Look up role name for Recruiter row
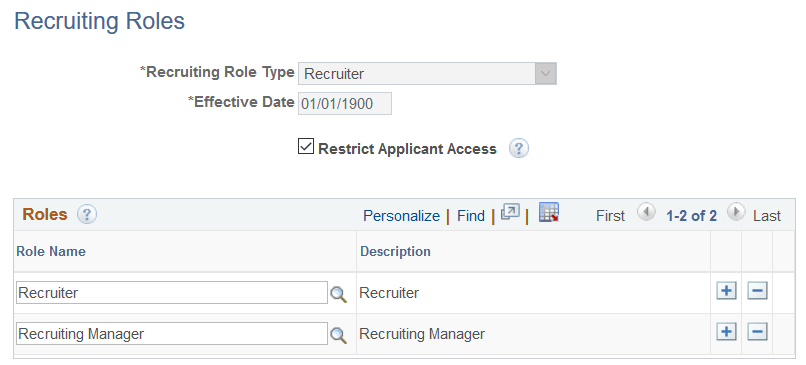This screenshot has height=365, width=806. click(338, 294)
